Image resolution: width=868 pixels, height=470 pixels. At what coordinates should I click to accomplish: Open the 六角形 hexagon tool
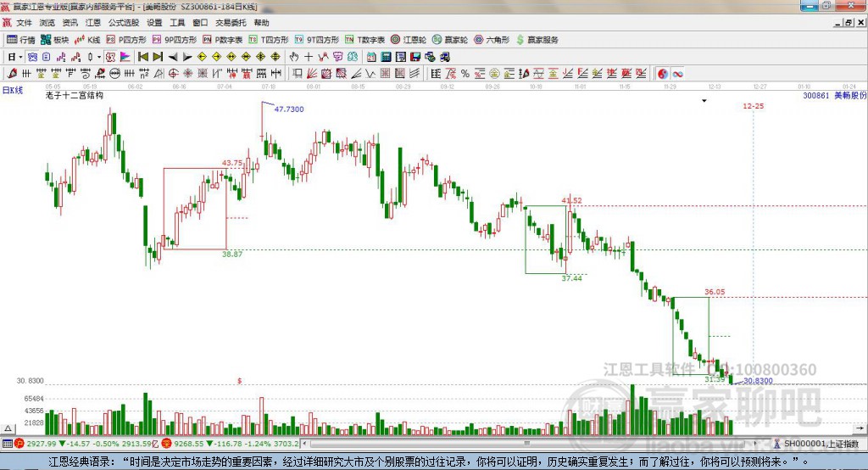tap(492, 40)
